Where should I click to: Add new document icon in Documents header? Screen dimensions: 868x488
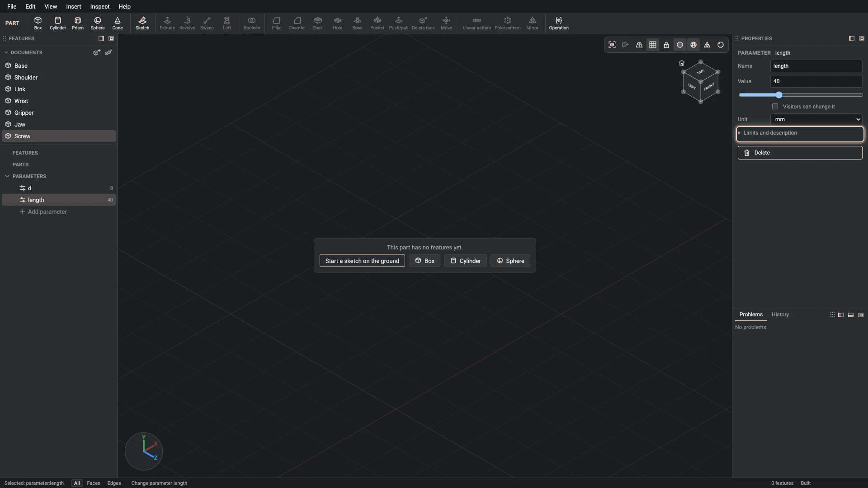point(96,52)
